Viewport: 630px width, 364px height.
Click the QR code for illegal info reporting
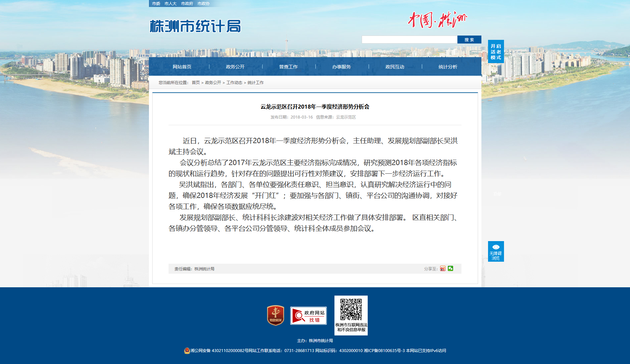point(351,310)
